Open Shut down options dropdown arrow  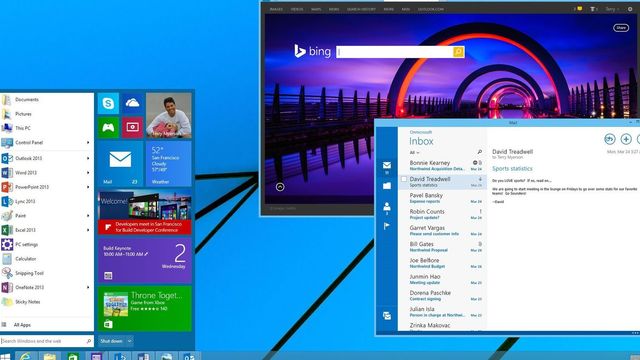[129, 341]
